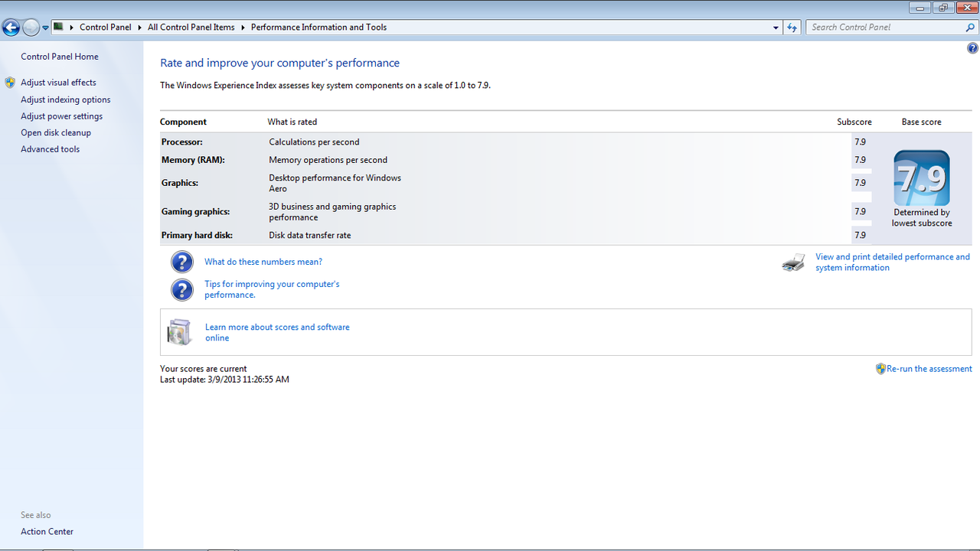
Task: Click shield icon beside Re-run the assessment
Action: pyautogui.click(x=880, y=369)
